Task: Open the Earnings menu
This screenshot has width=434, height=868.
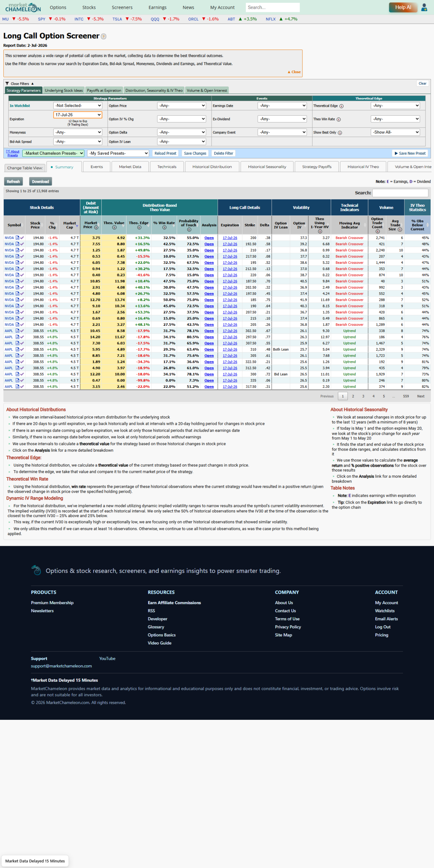Action: 157,7
